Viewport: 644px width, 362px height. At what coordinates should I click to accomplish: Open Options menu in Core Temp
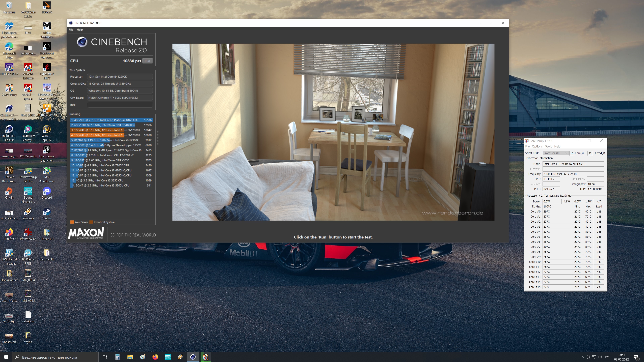click(x=537, y=146)
